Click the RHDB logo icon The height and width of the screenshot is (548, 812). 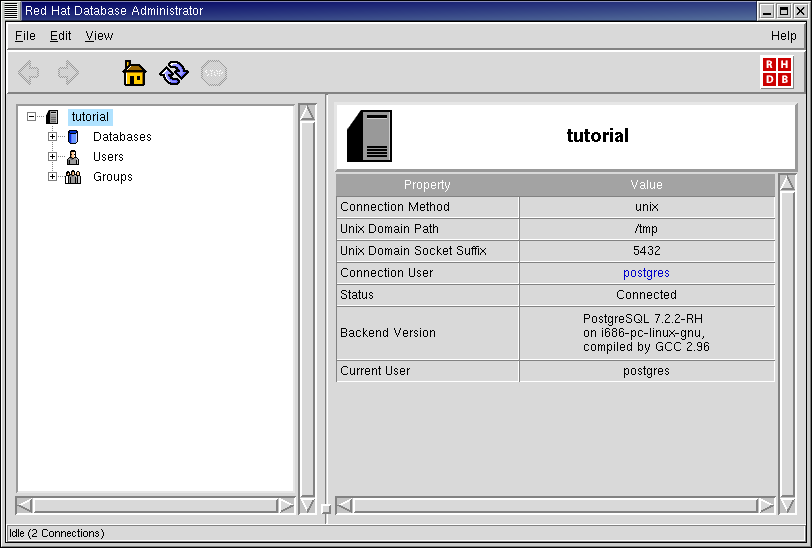[x=777, y=72]
